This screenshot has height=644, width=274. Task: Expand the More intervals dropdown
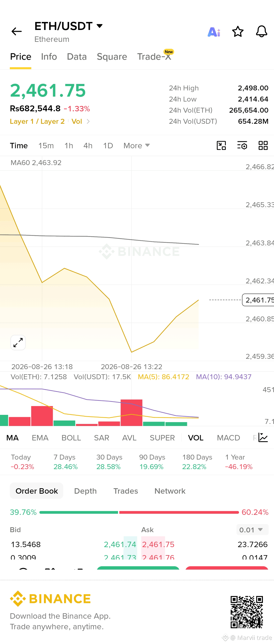137,145
